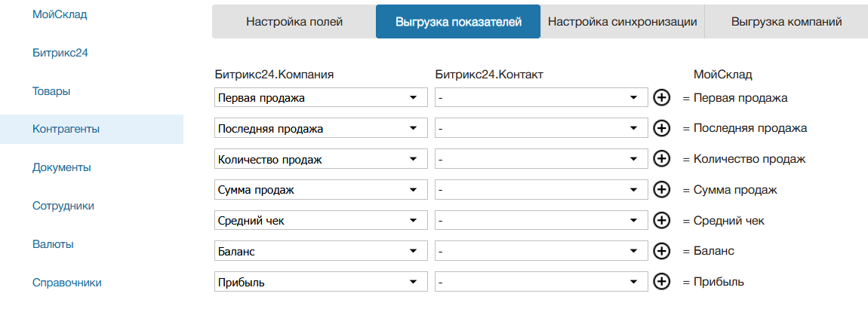The image size is (868, 312).
Task: Click the plus icon for Прибыль
Action: coord(661,282)
